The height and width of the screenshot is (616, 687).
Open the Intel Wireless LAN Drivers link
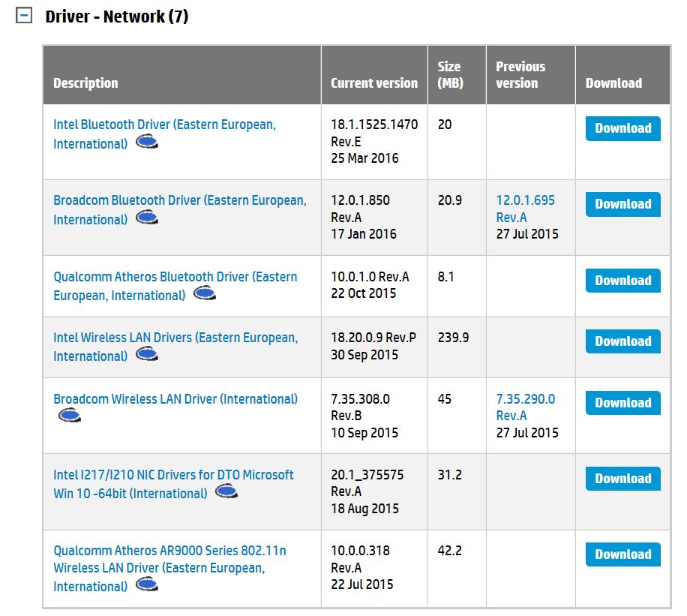pos(175,338)
